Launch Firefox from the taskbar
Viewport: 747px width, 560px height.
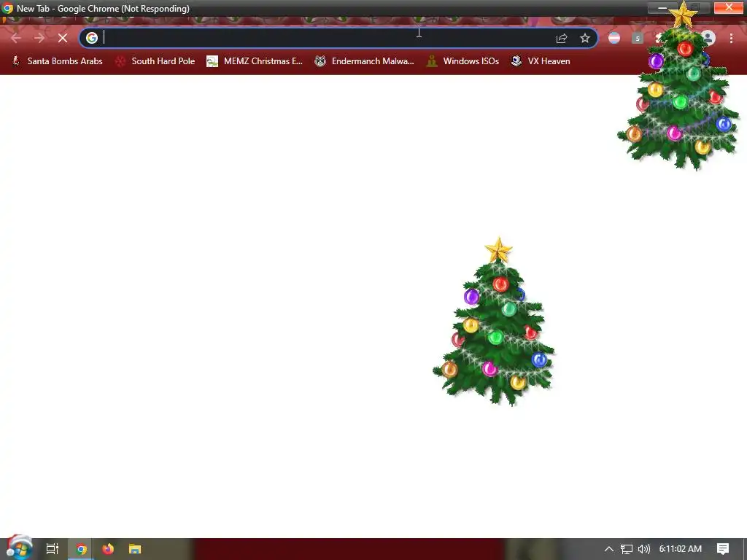(108, 549)
